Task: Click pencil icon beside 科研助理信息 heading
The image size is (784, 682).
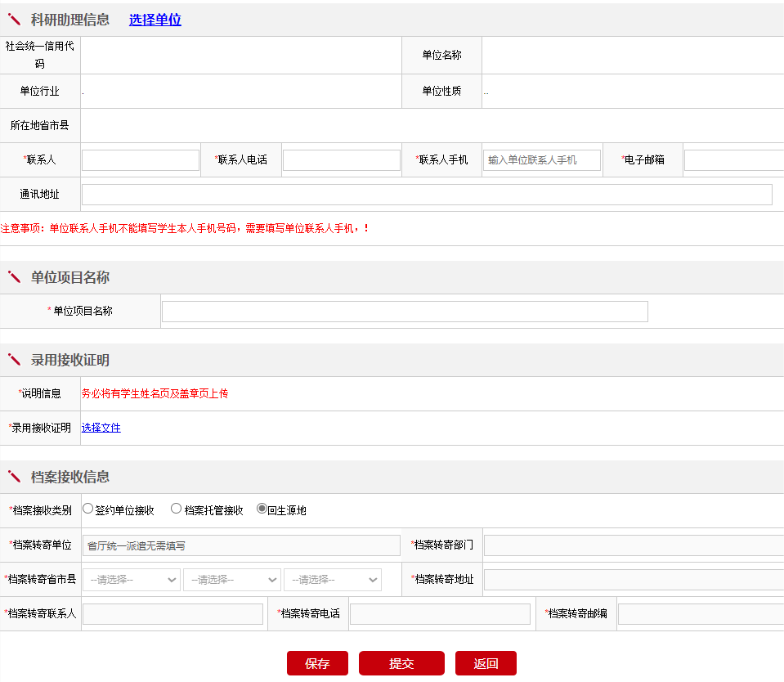Action: [14, 20]
